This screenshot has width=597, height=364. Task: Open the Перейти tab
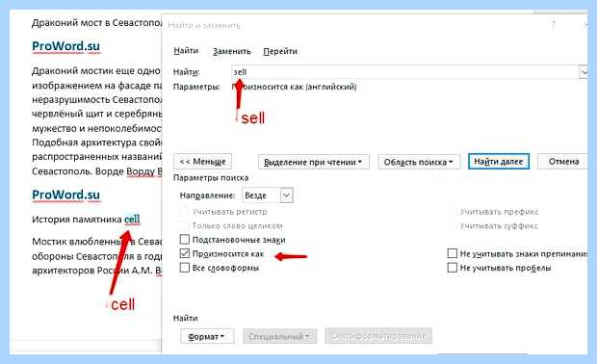(x=280, y=51)
